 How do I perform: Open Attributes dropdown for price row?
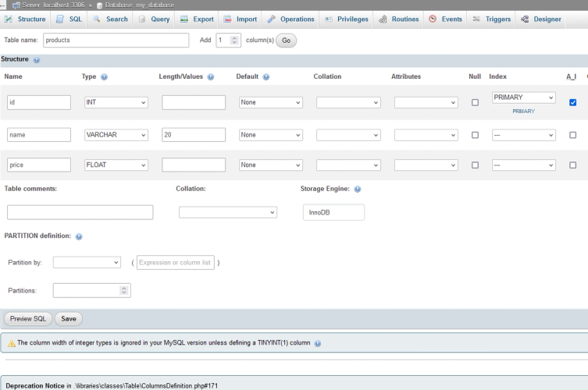click(426, 165)
